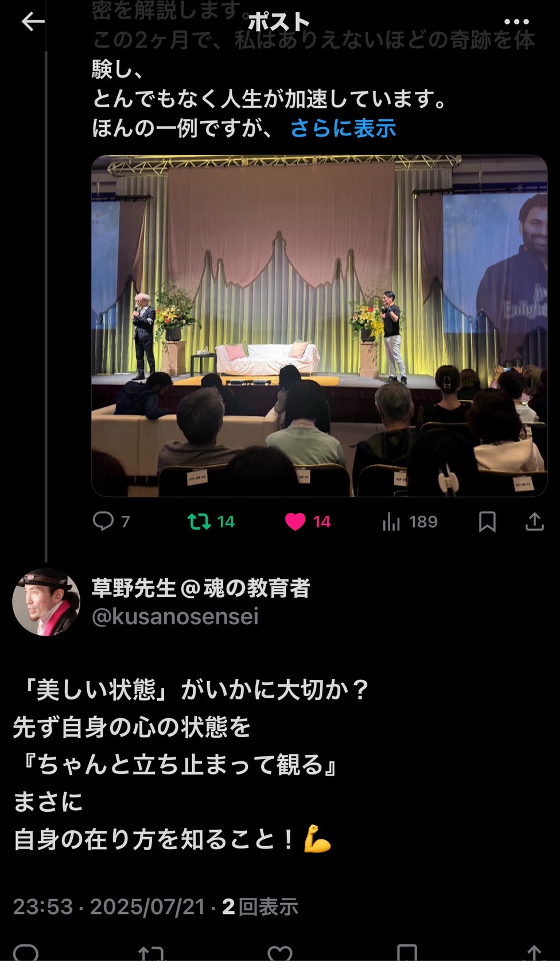Bookmark the main post using bottom bookmark icon
Viewport: 560px width, 961px height.
pos(407,954)
